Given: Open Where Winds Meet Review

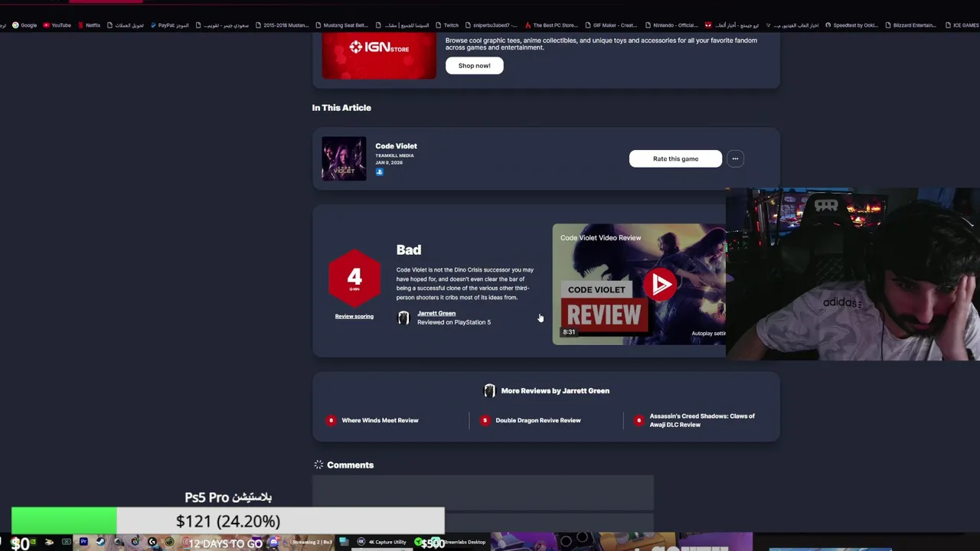Looking at the screenshot, I should pos(380,420).
